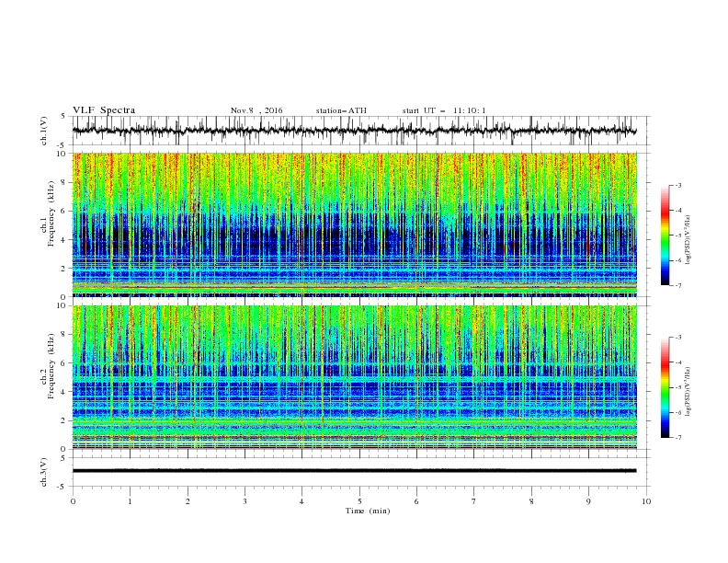This screenshot has width=728, height=563.
Task: Click the "station=ATH" header label
Action: 341,110
